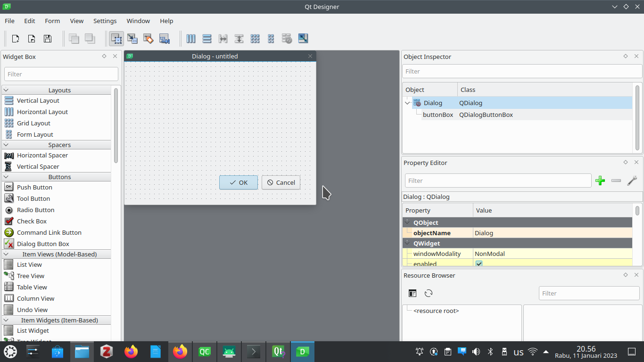Open windowModality value NonModal
Screen dimensions: 644x362
point(553,254)
